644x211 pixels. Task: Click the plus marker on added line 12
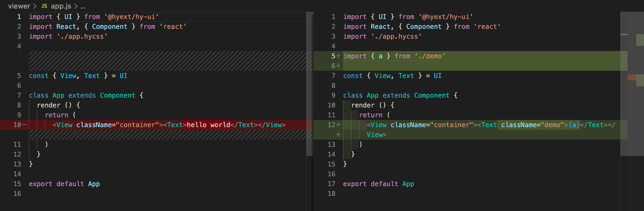click(338, 125)
